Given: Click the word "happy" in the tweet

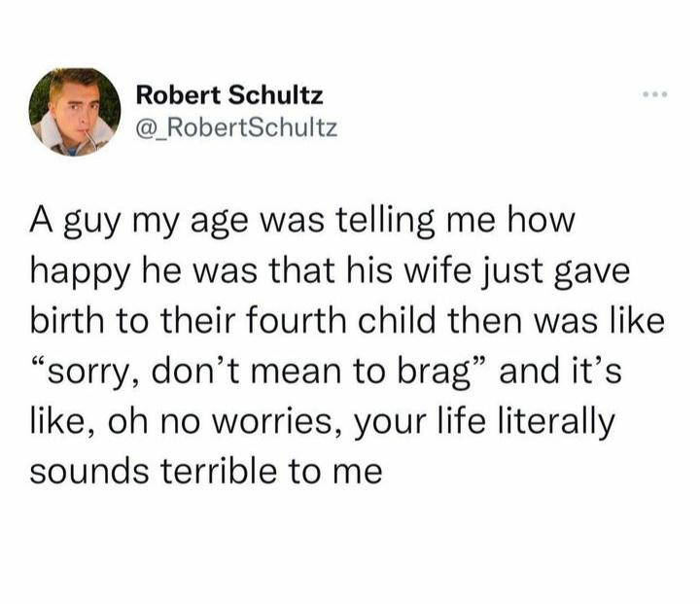Looking at the screenshot, I should [81, 273].
